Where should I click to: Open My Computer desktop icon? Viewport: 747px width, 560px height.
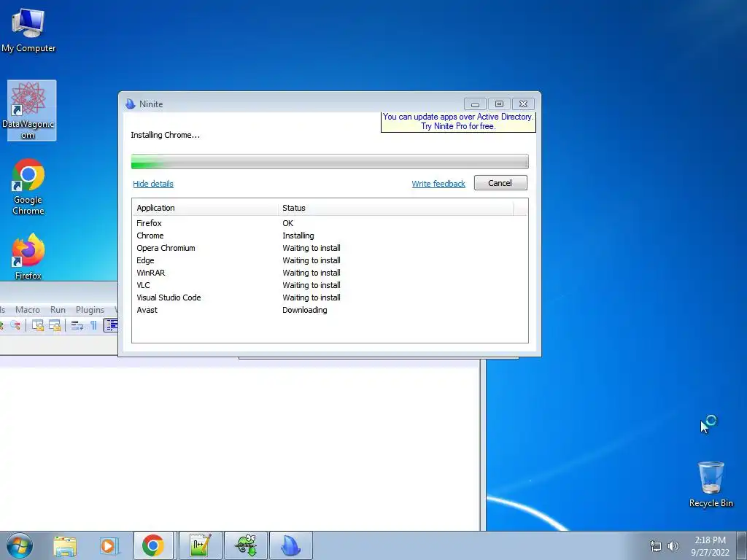(28, 31)
